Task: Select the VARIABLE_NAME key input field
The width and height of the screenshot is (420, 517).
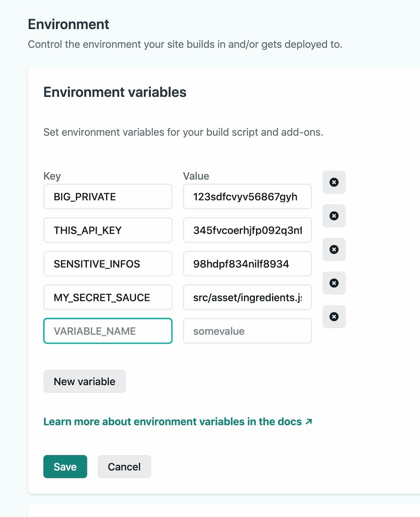Action: 108,331
